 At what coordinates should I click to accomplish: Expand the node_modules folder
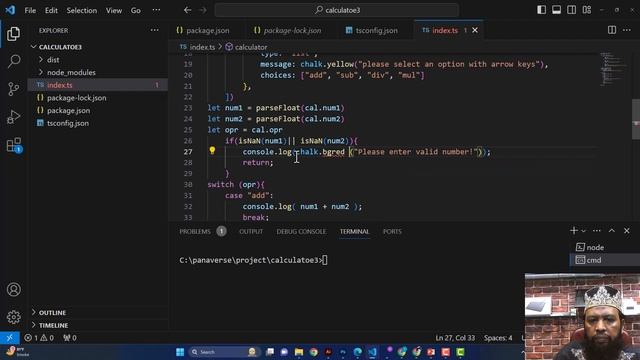point(97,72)
